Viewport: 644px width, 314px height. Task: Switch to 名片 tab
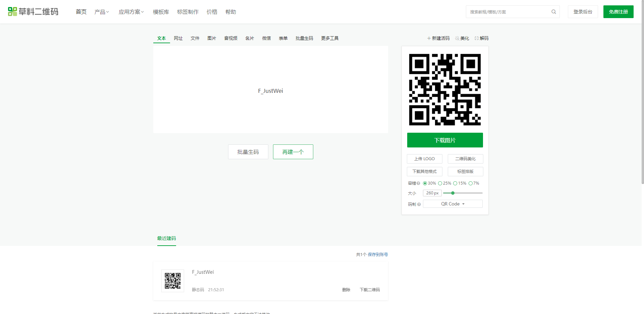click(x=250, y=38)
